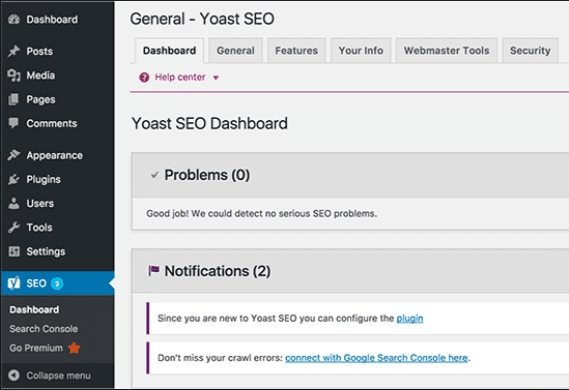Open SEO submenu Dashboard entry
569x390 pixels.
(34, 309)
